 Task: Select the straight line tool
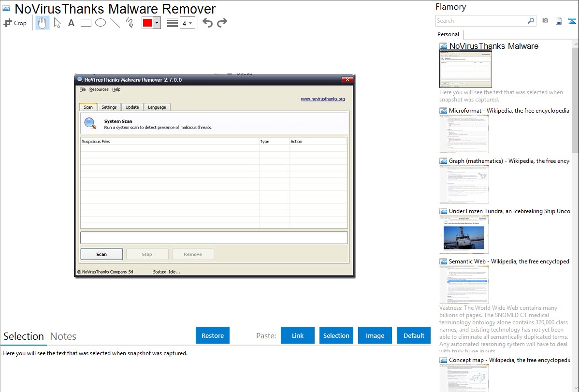click(x=115, y=23)
